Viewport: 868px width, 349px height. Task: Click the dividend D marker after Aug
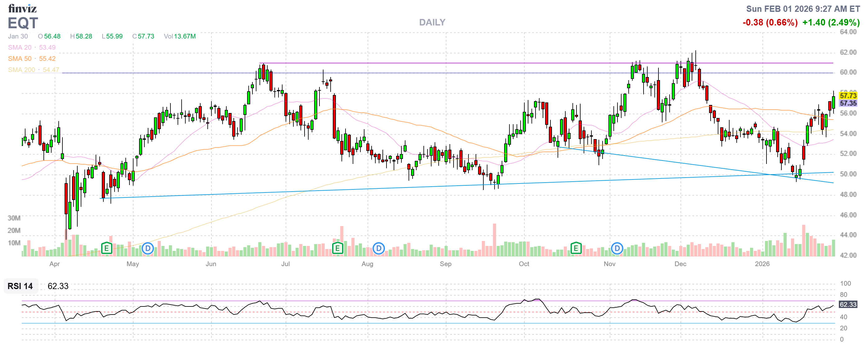[379, 249]
